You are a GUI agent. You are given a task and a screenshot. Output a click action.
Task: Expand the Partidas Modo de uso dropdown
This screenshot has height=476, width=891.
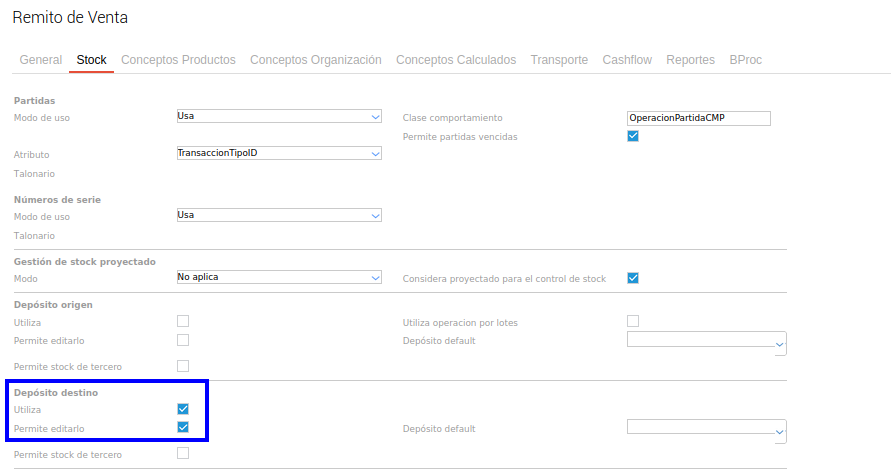tap(279, 117)
